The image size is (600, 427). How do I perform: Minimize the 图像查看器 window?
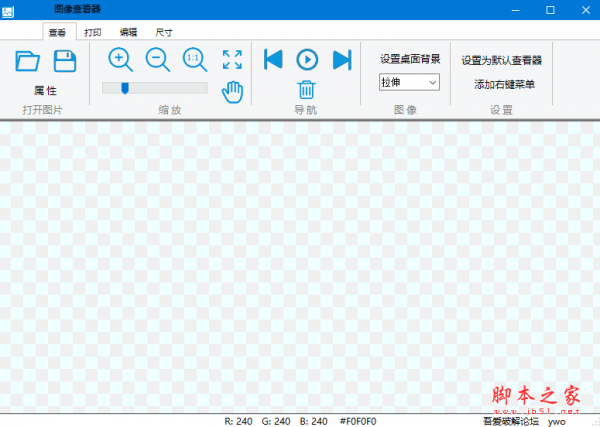coord(515,10)
